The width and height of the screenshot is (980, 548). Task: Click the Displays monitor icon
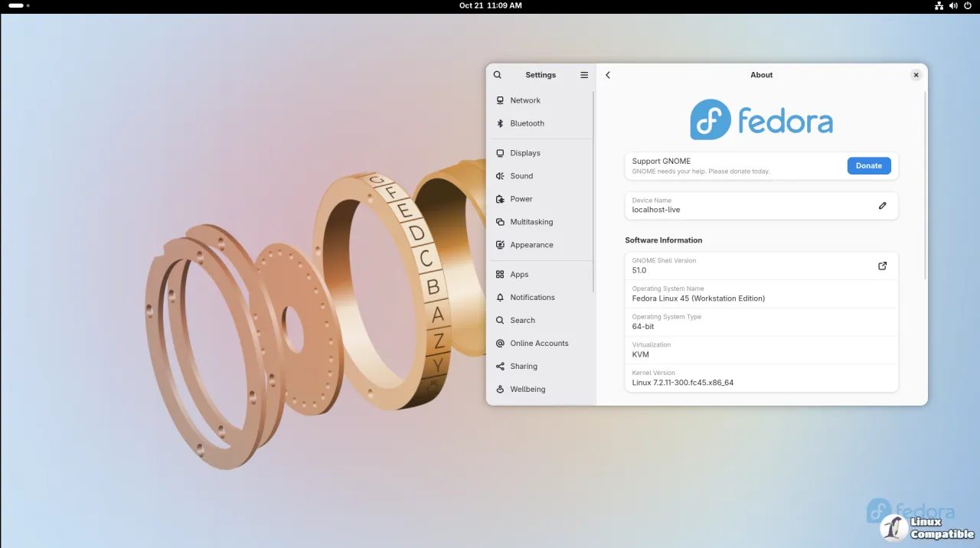(500, 153)
